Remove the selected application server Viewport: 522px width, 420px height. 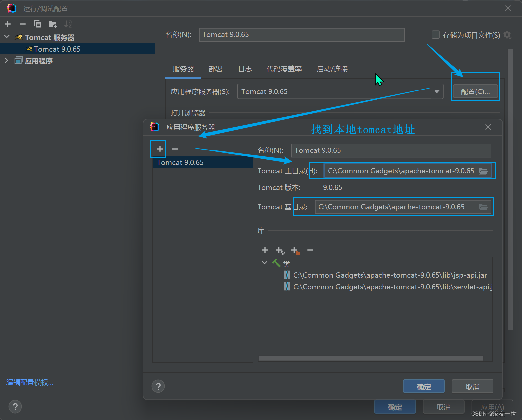point(175,149)
